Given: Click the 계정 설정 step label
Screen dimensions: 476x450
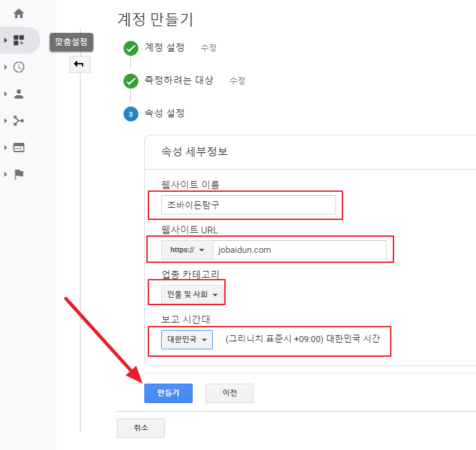Looking at the screenshot, I should [x=164, y=48].
